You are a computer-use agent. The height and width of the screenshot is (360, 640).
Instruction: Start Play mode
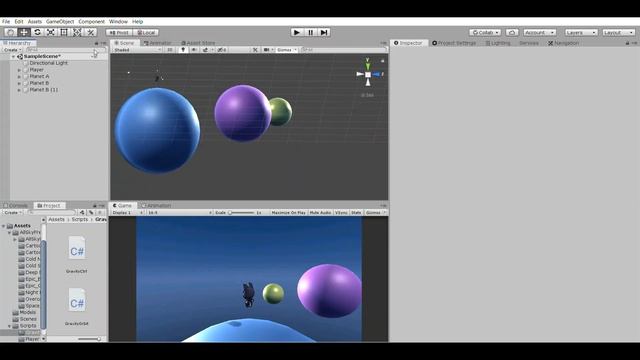pyautogui.click(x=297, y=32)
